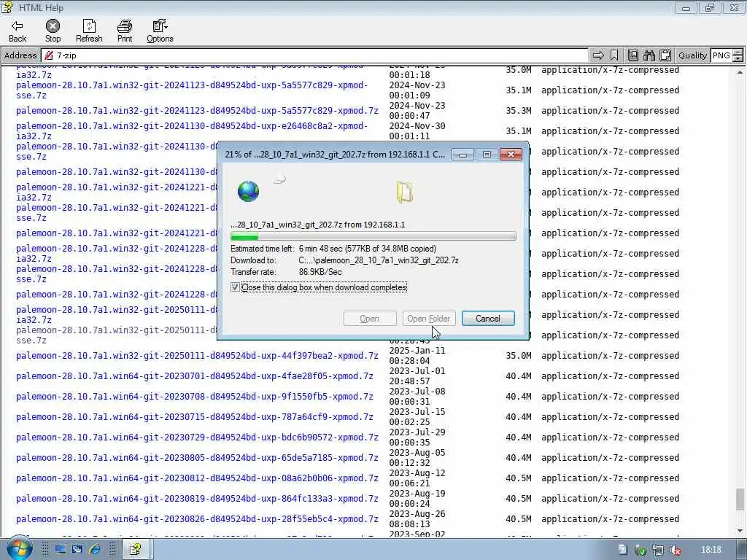Image resolution: width=747 pixels, height=560 pixels.
Task: Open win64-git-20230805 65de5a7185-xpmod.7z link
Action: (197, 458)
